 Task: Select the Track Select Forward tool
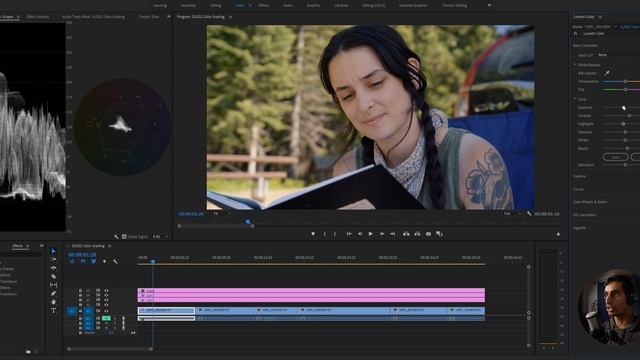coord(53,260)
